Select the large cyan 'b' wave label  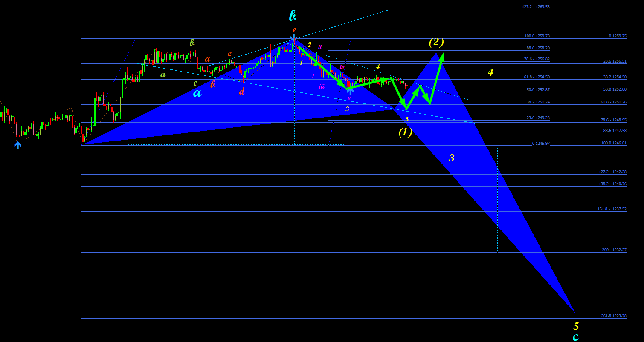tap(293, 16)
